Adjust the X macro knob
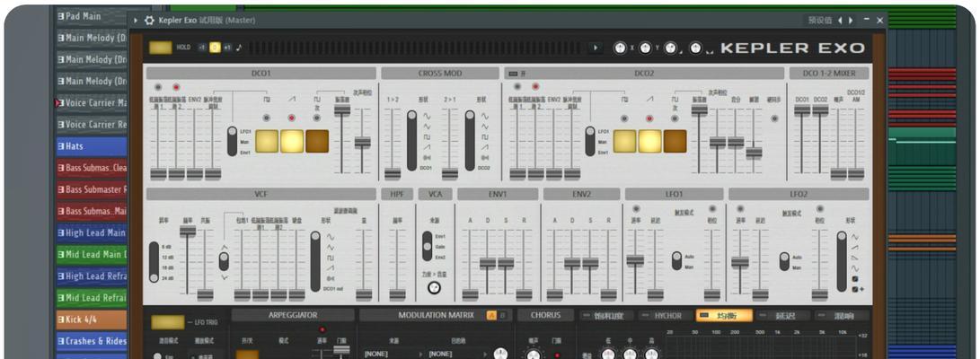Viewport: 980px width, 359px height. (x=620, y=48)
